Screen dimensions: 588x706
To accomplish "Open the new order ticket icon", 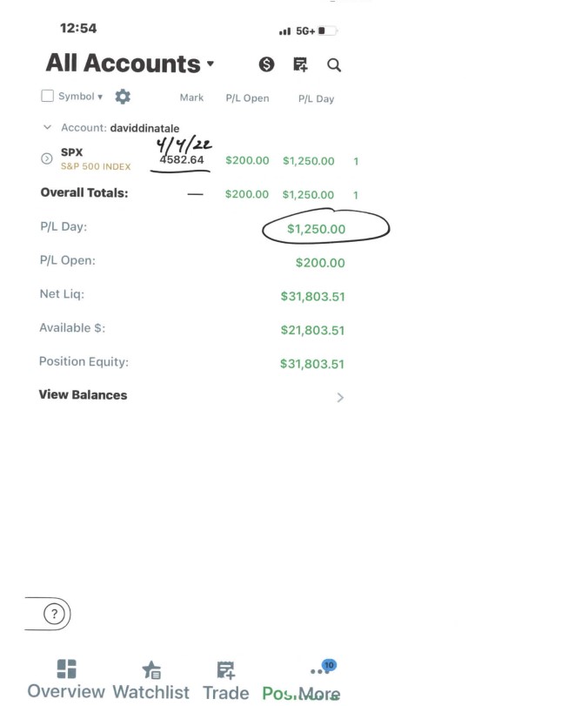I will click(x=300, y=64).
